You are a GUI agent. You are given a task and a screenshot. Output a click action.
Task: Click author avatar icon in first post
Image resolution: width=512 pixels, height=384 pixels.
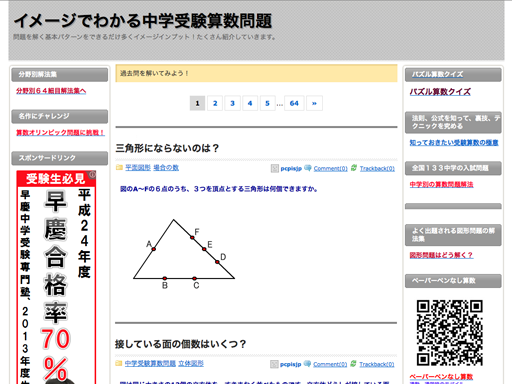click(x=275, y=168)
